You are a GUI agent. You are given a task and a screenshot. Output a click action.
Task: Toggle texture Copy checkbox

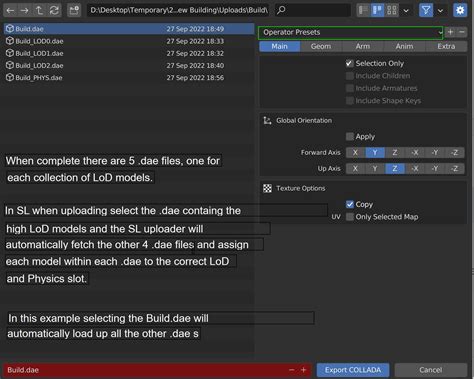pos(349,204)
